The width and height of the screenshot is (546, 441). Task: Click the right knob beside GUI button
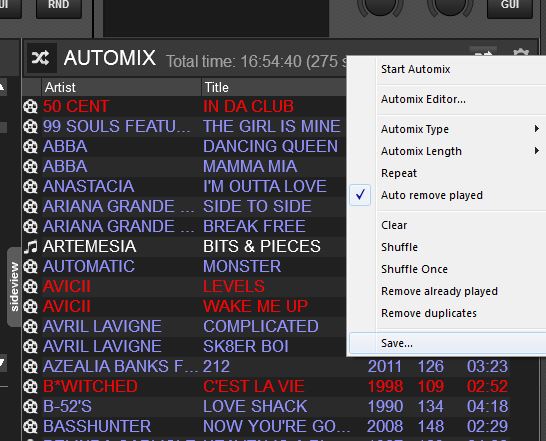click(450, 7)
